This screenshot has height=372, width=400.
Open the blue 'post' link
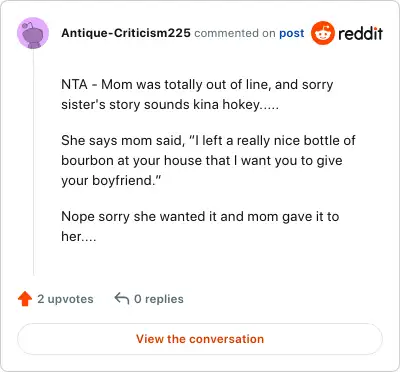(x=292, y=33)
